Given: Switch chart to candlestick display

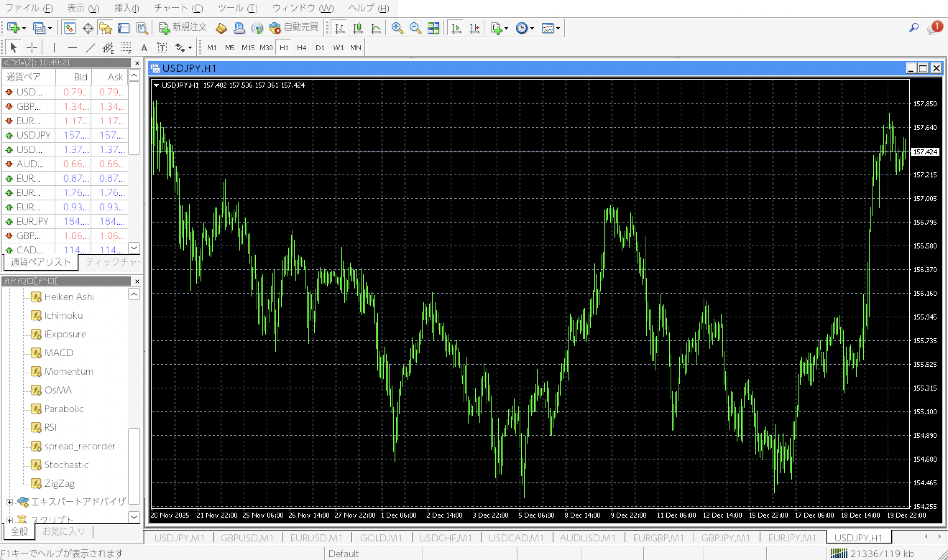Looking at the screenshot, I should (357, 28).
